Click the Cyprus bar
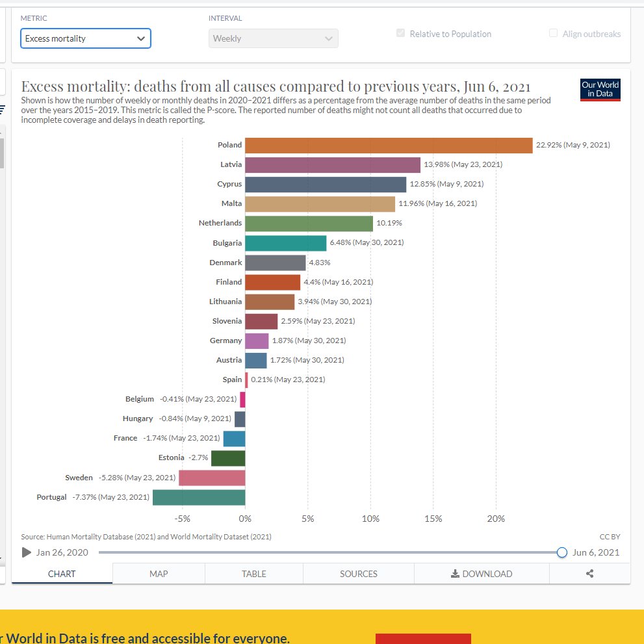Screen dimensions: 644x644 click(x=326, y=185)
